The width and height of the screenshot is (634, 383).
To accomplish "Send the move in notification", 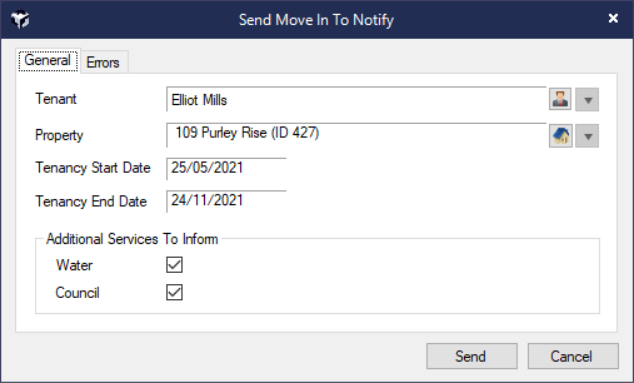I will pyautogui.click(x=471, y=356).
